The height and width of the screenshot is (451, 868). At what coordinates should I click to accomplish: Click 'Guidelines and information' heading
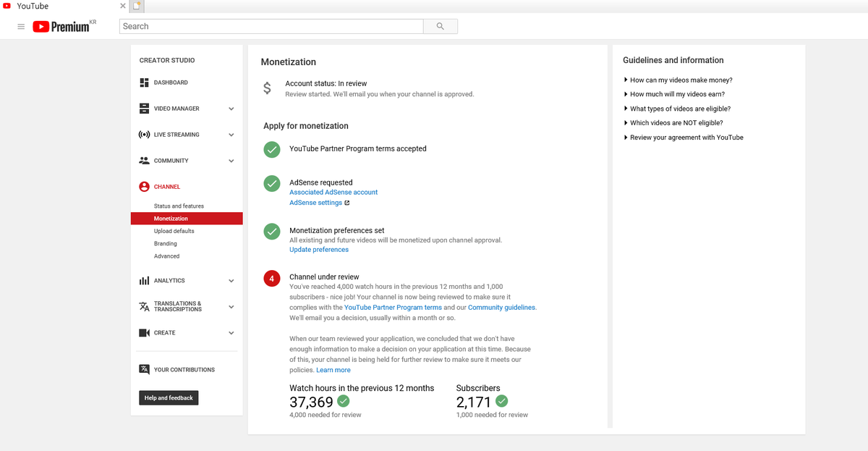click(673, 60)
